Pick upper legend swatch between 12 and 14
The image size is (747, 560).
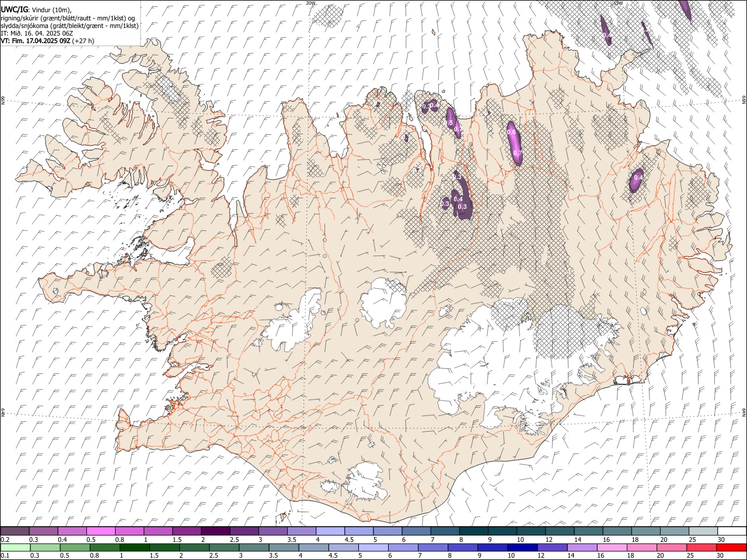560,531
